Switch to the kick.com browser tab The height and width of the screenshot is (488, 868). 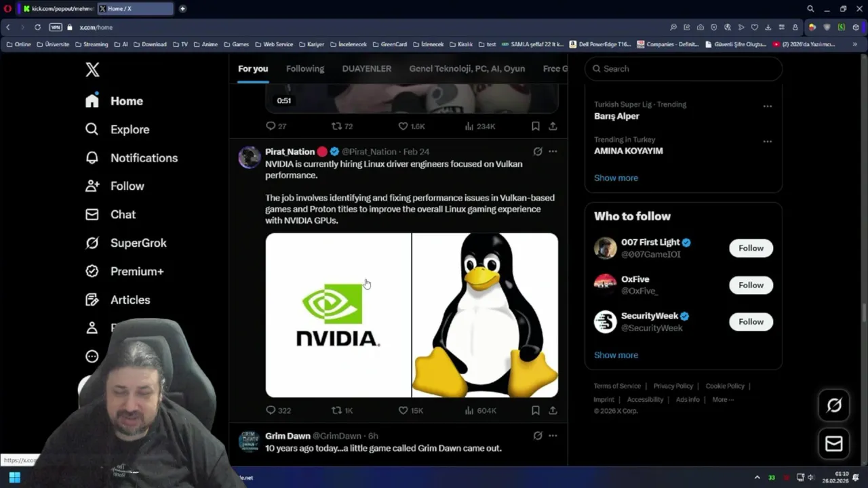[x=57, y=9]
